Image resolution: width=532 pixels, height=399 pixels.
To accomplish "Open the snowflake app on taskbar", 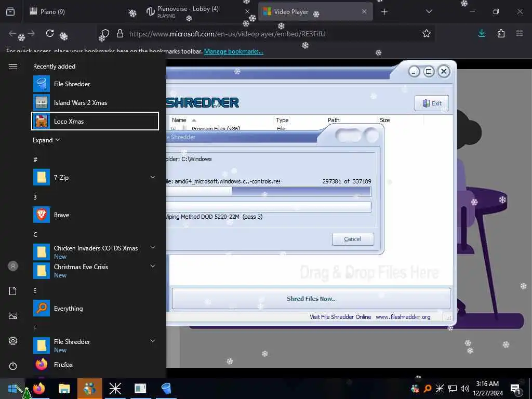I will click(x=115, y=389).
